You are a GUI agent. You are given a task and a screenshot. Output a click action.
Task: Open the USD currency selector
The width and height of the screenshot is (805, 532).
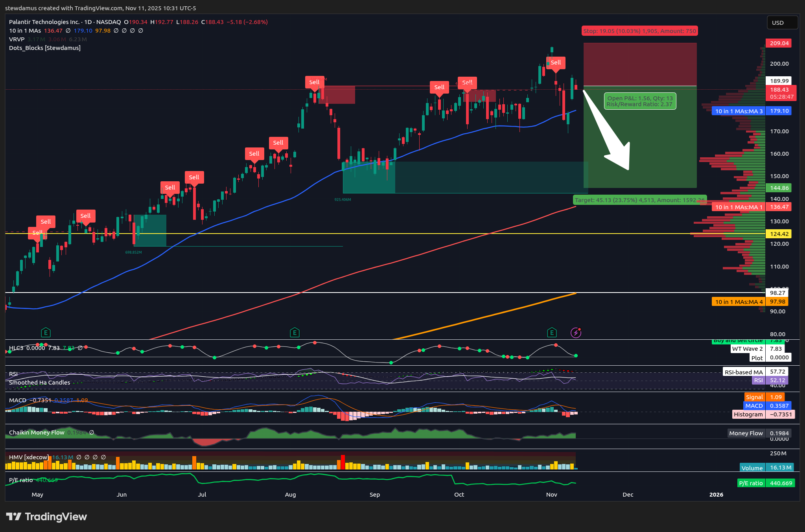point(782,23)
